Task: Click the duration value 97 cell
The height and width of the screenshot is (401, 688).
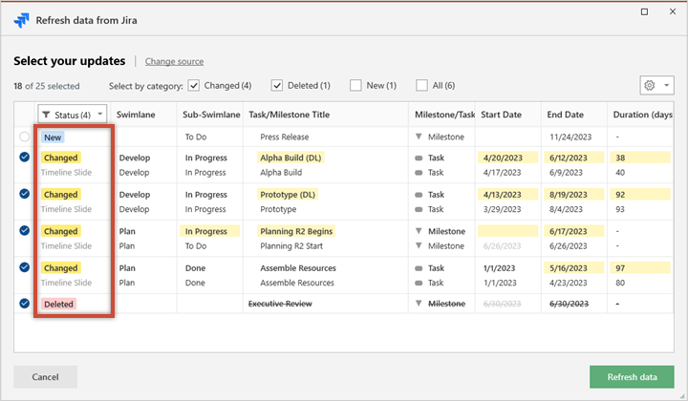Action: (x=640, y=268)
